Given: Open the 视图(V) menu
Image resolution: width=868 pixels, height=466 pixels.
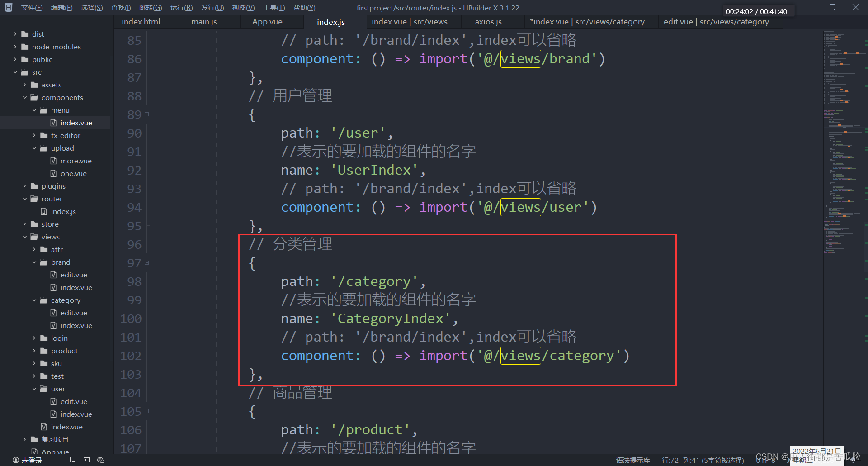Looking at the screenshot, I should (x=243, y=8).
